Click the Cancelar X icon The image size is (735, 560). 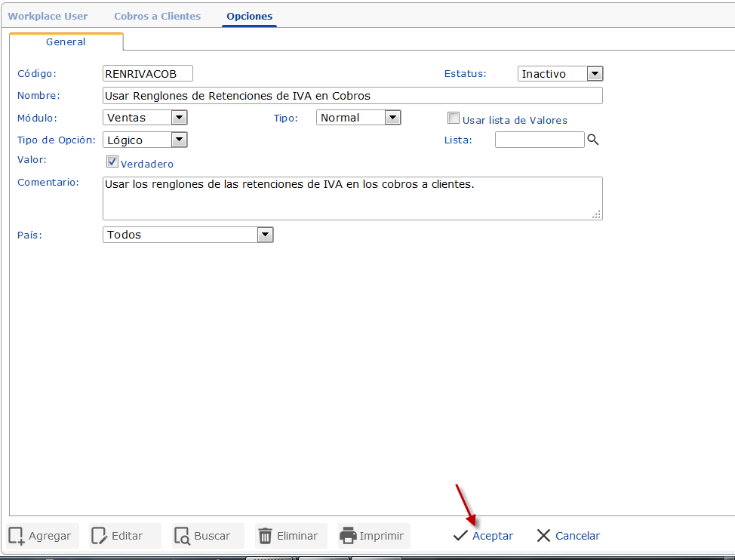pos(543,536)
